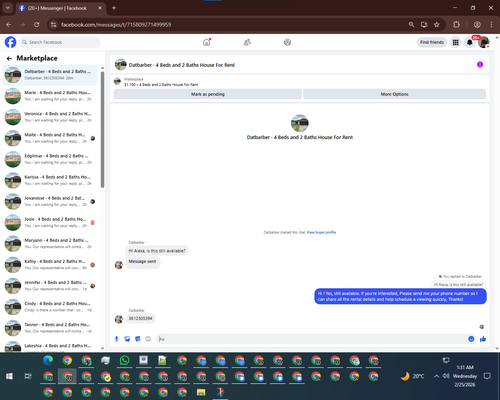Open the Maryann conversation
Viewport: 500px width, 400px height.
coord(50,243)
